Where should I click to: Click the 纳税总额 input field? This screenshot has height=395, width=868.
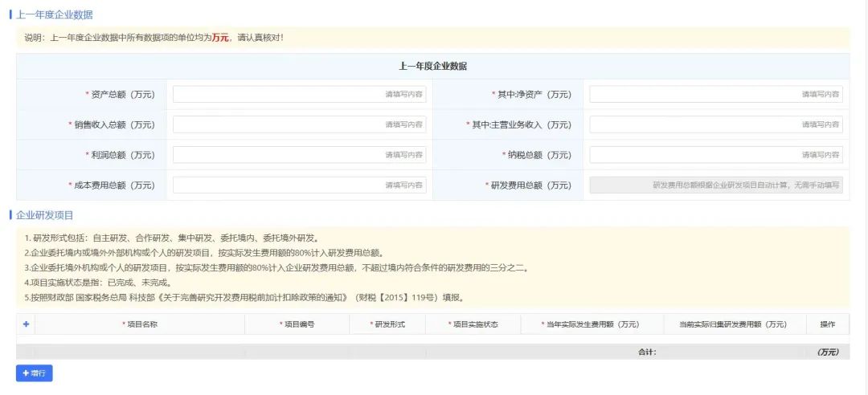coord(715,155)
